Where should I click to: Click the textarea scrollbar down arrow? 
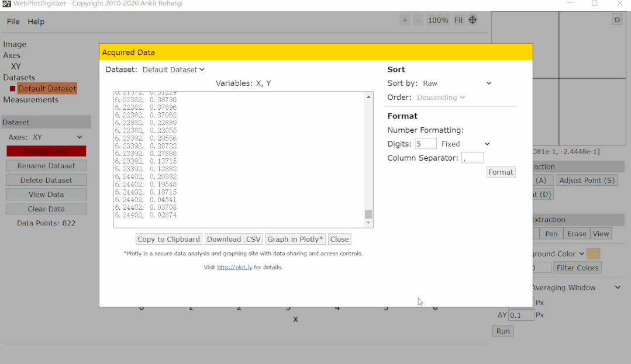(368, 223)
